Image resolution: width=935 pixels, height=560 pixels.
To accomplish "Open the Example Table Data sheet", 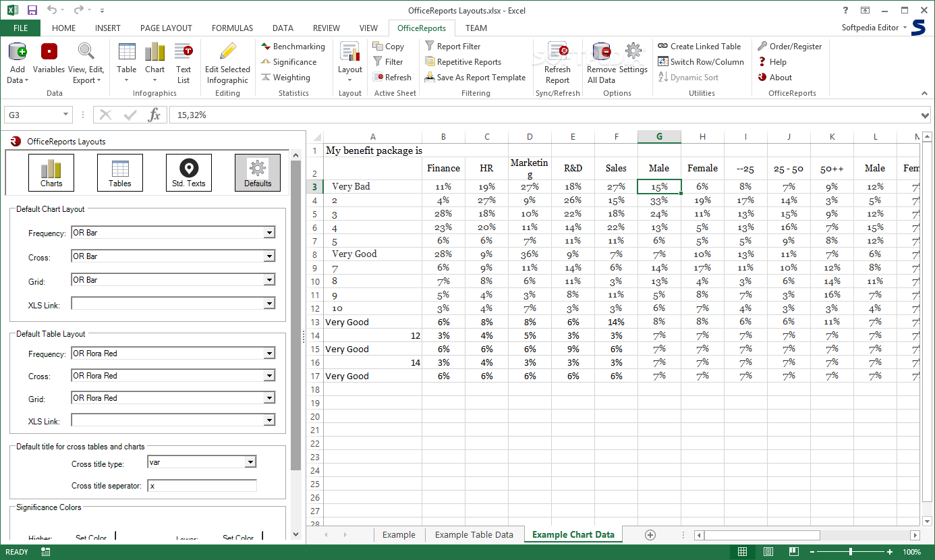I will click(474, 535).
